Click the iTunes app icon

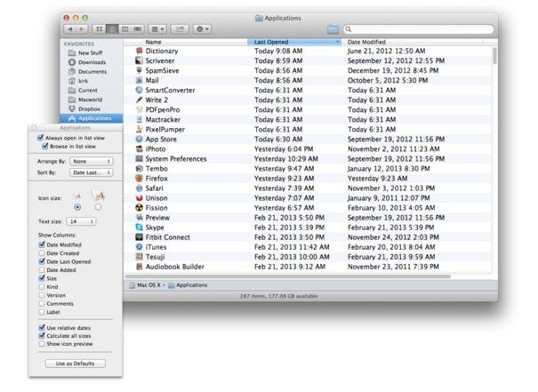click(139, 247)
